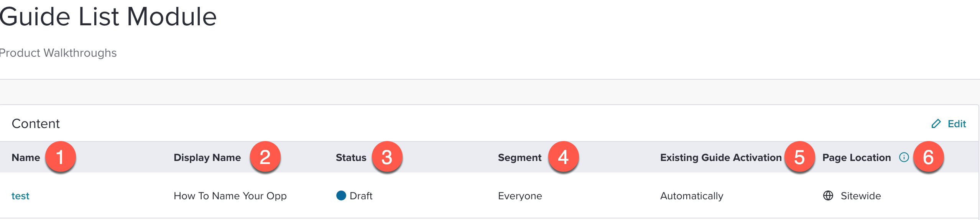Screen dimensions: 980x220
Task: Open the test guide link
Action: [x=20, y=196]
